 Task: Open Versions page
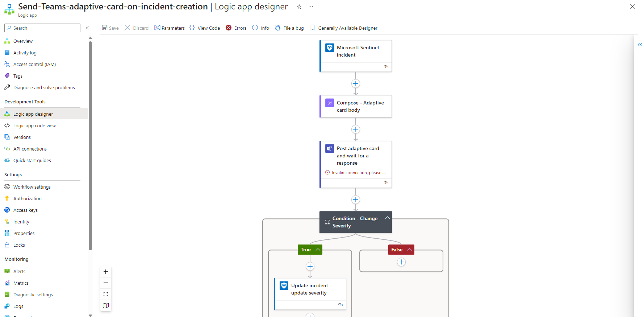click(22, 137)
